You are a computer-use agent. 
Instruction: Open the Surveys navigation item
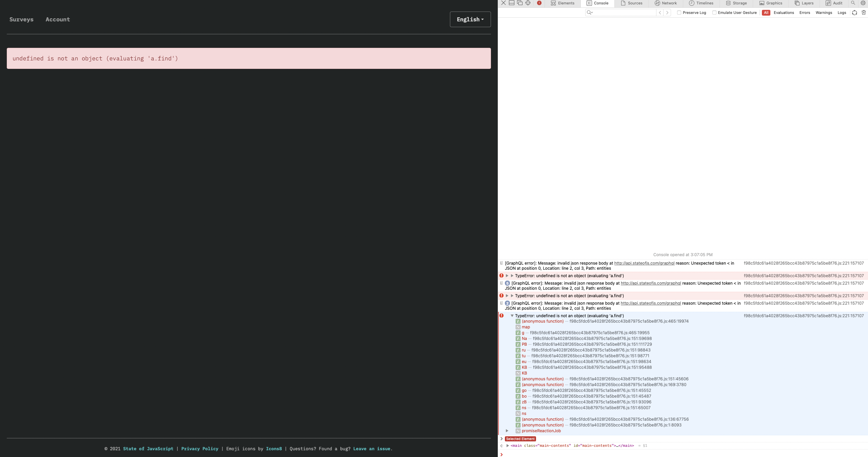[x=21, y=19]
